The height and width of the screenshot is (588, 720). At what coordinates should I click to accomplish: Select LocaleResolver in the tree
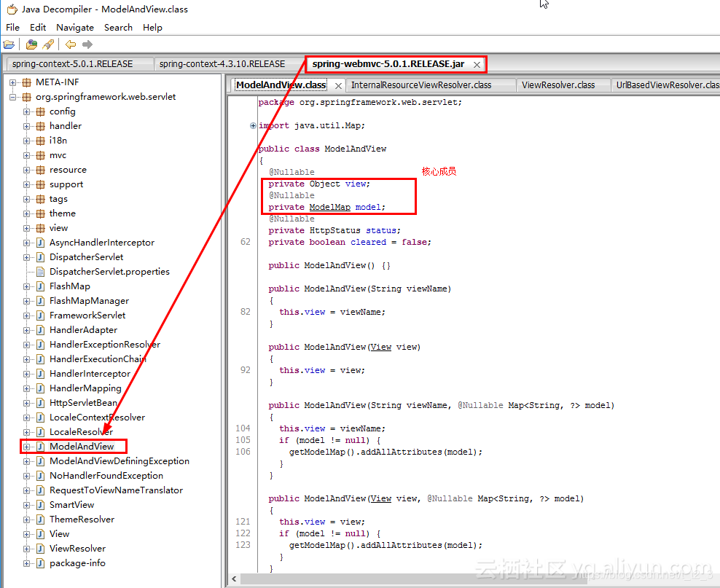81,432
